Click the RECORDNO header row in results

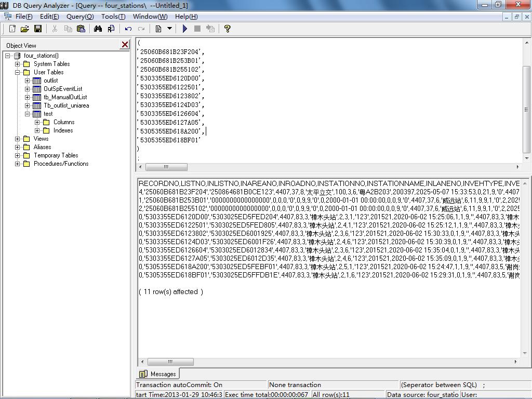tap(329, 183)
